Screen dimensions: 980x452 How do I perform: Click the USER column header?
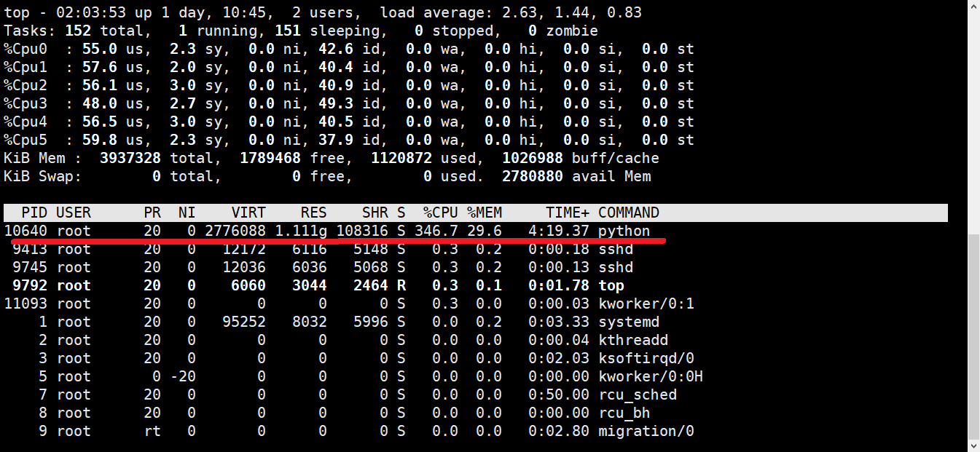[74, 213]
